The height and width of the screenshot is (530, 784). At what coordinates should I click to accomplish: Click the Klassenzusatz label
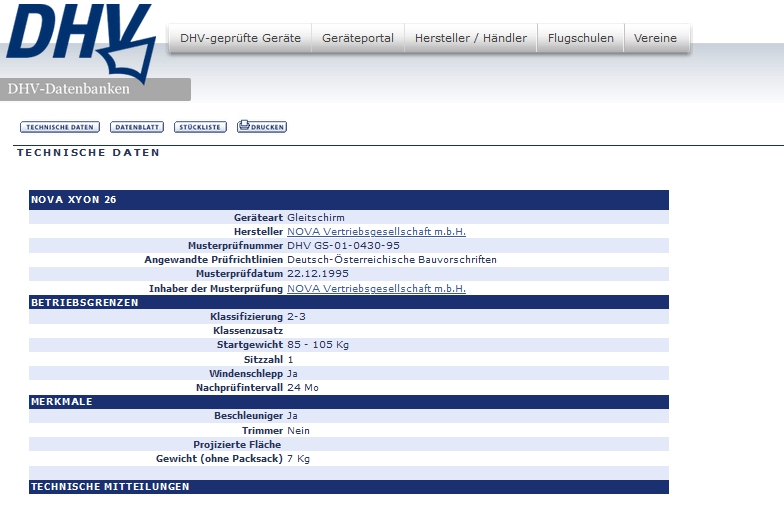(248, 330)
